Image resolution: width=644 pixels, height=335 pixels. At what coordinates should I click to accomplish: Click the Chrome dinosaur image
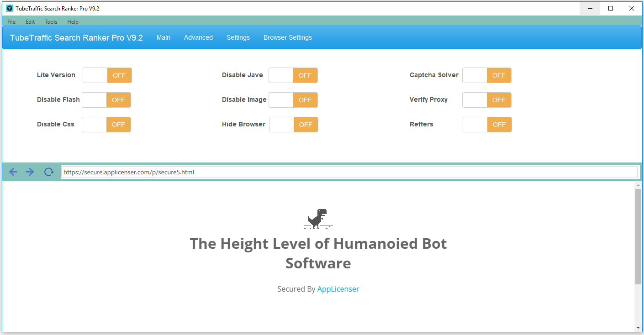pos(318,219)
